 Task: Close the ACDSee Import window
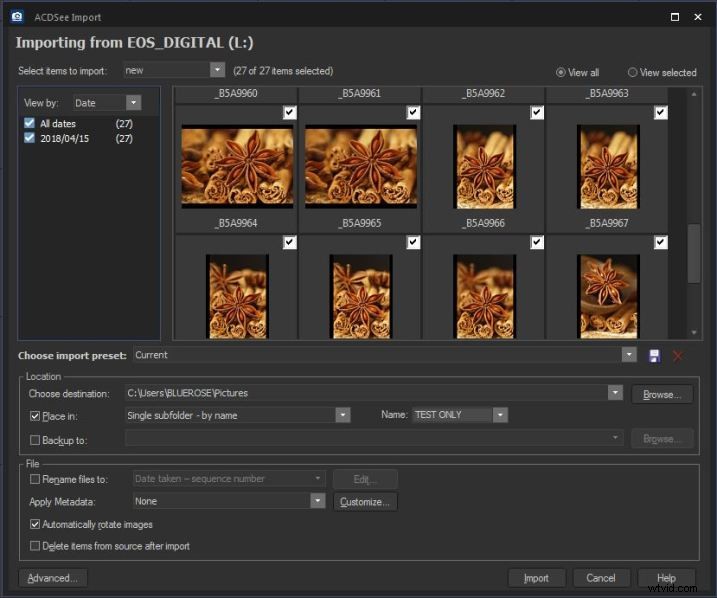coord(697,17)
